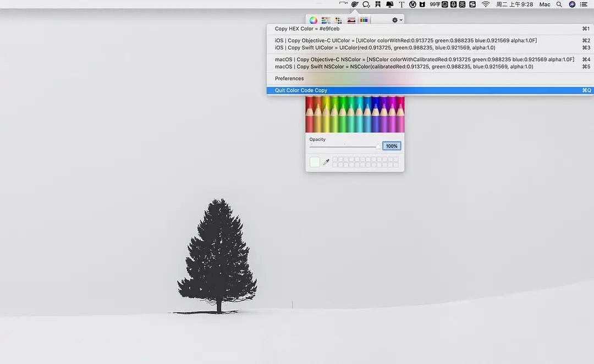Image resolution: width=594 pixels, height=364 pixels.
Task: Click the 99字 word count menu item
Action: point(435,4)
